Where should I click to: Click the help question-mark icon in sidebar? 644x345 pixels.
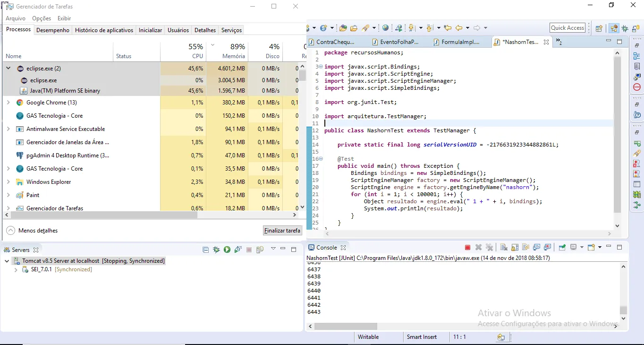[x=637, y=115]
